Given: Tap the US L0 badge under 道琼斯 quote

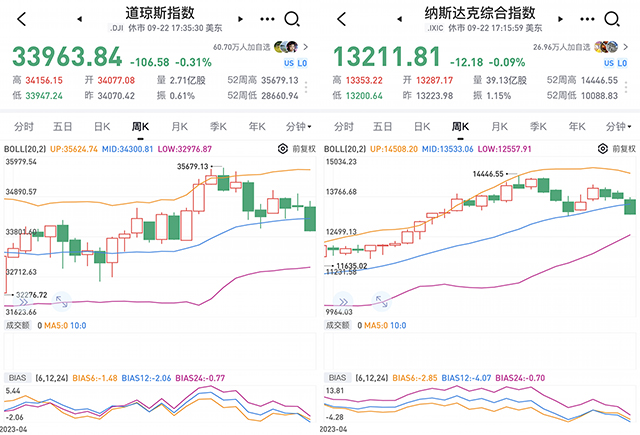Looking at the screenshot, I should point(296,63).
